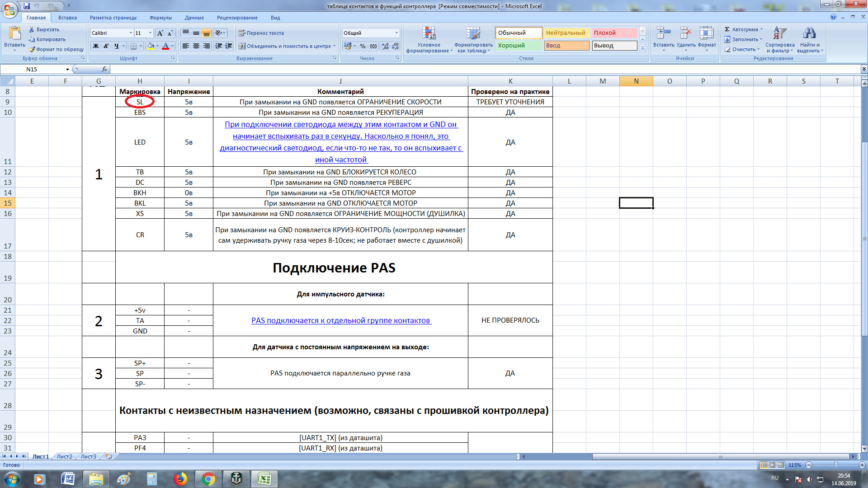Open the Общий number format dropdown
Image resolution: width=868 pixels, height=488 pixels.
pos(396,33)
